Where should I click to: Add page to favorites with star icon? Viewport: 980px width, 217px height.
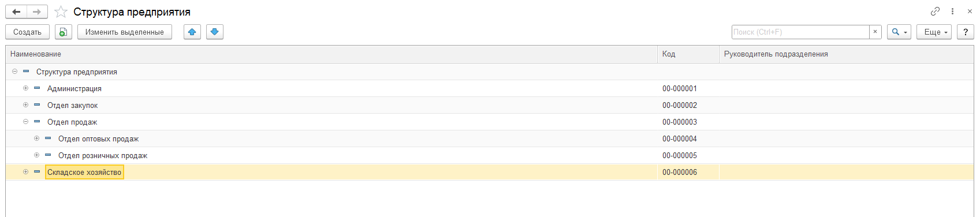click(x=61, y=12)
